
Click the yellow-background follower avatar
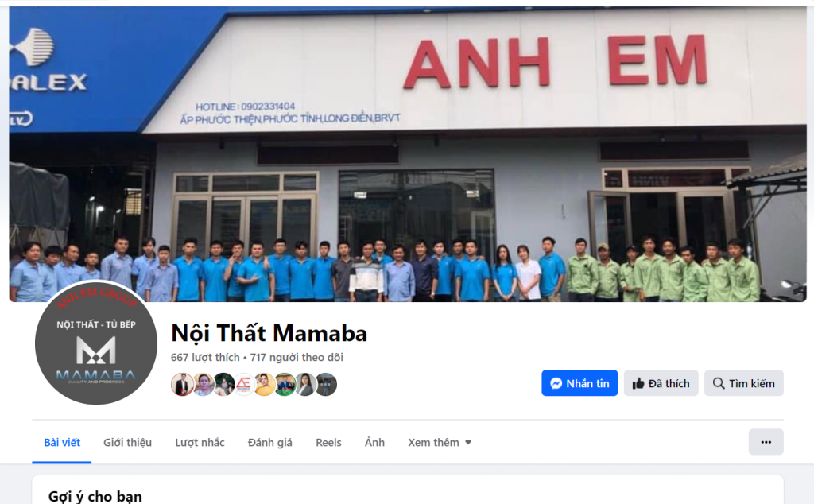(x=264, y=385)
